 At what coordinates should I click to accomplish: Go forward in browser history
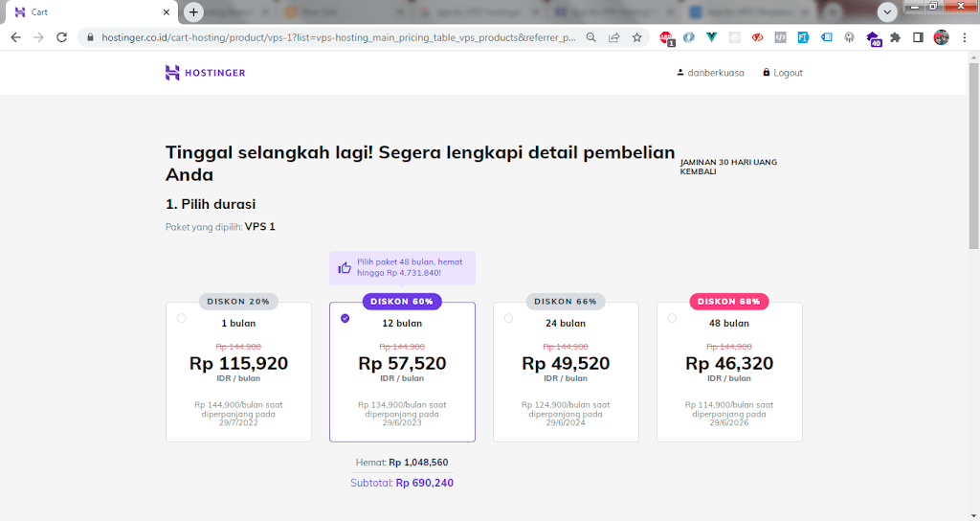pos(38,37)
